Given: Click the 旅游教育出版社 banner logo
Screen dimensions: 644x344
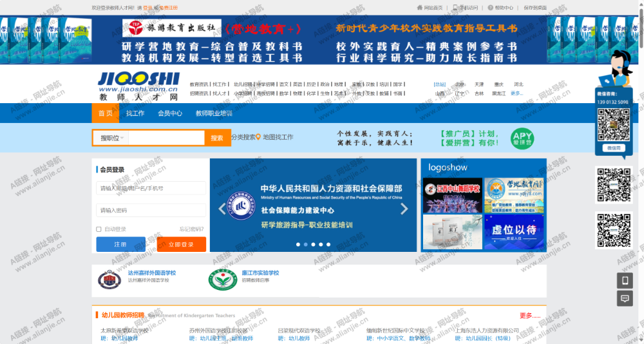Looking at the screenshot, I should tap(172, 28).
